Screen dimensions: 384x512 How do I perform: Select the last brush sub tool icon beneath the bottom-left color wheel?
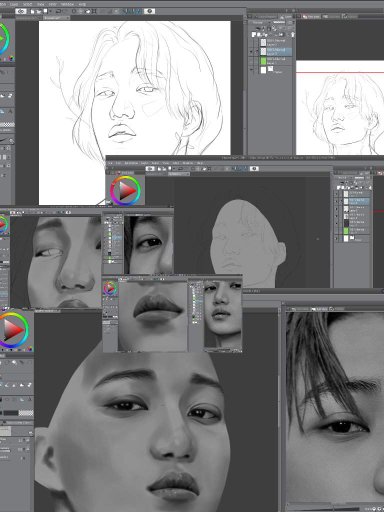[x=30, y=385]
